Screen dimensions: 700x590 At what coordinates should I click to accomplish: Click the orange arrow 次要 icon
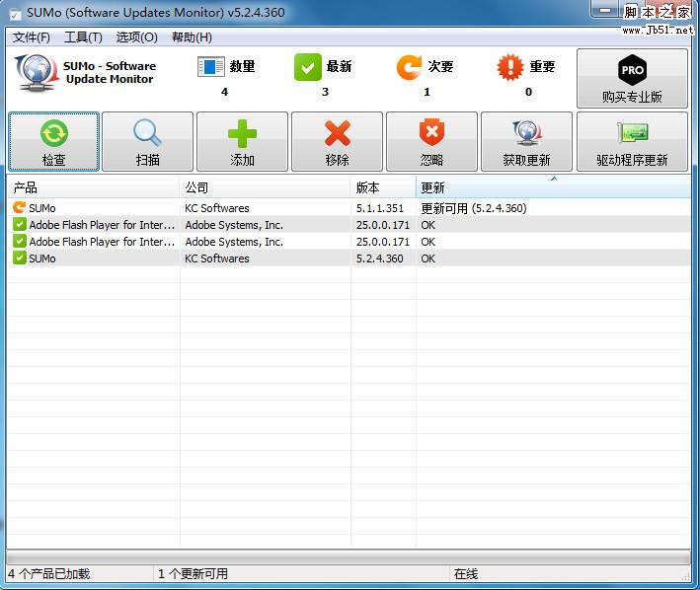coord(409,67)
